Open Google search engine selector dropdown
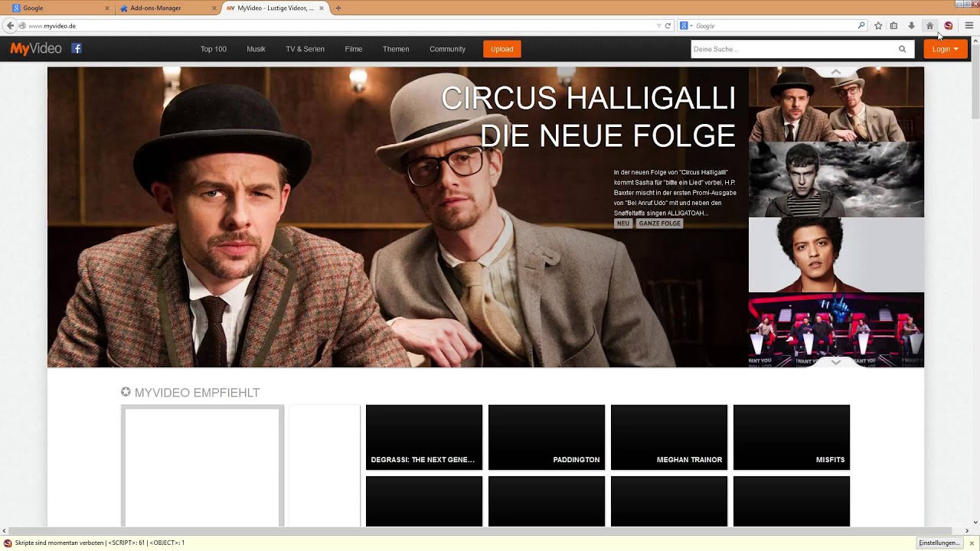 (x=686, y=25)
